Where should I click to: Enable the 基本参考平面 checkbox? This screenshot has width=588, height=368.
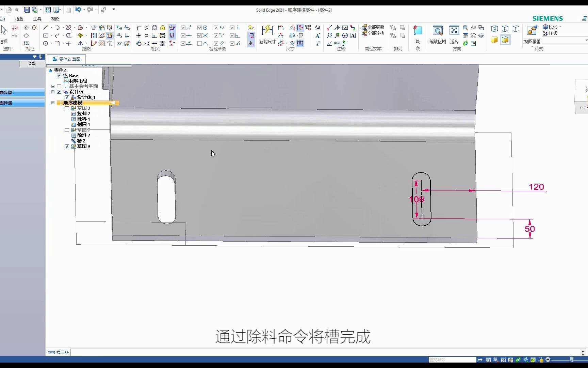(x=59, y=86)
